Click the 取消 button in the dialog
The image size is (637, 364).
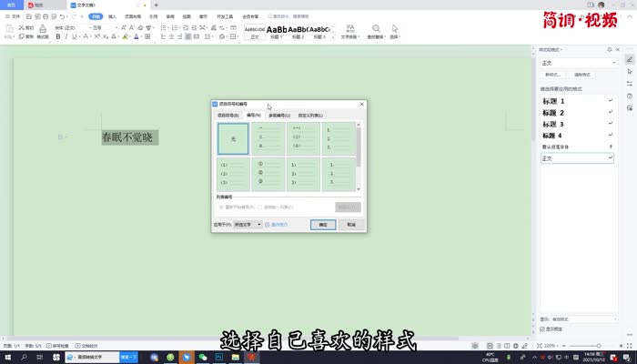click(350, 224)
